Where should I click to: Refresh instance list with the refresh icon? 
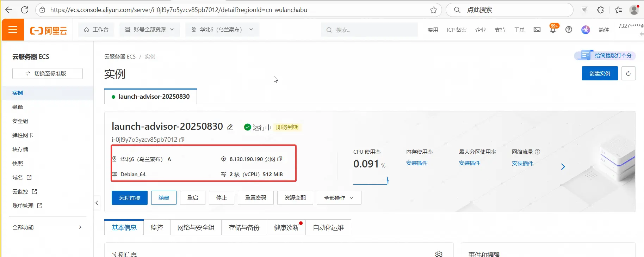[x=628, y=74]
